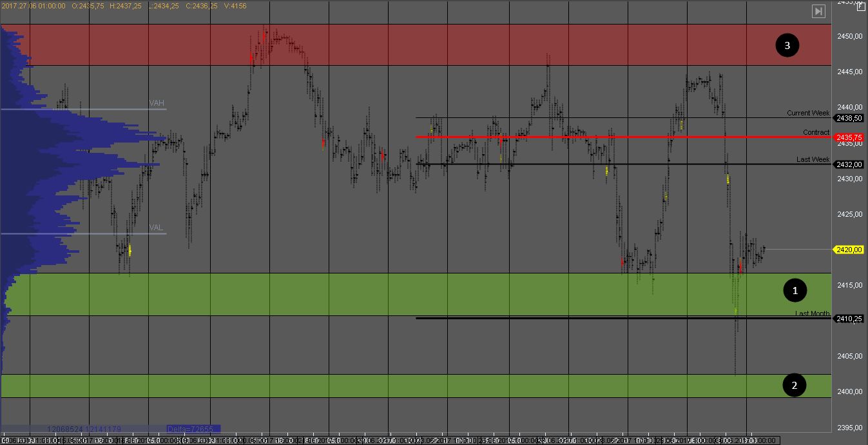Select the Last Month line label
The height and width of the screenshot is (445, 868).
coord(812,313)
